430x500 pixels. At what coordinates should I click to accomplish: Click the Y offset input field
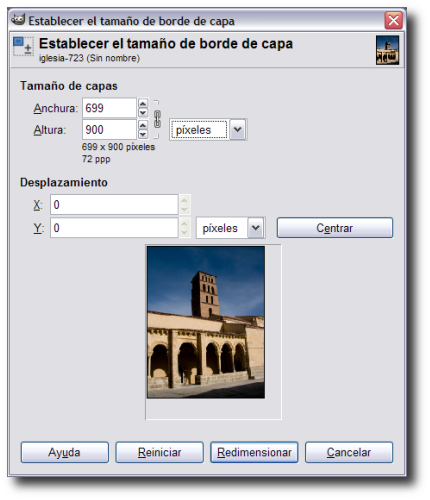tap(114, 228)
